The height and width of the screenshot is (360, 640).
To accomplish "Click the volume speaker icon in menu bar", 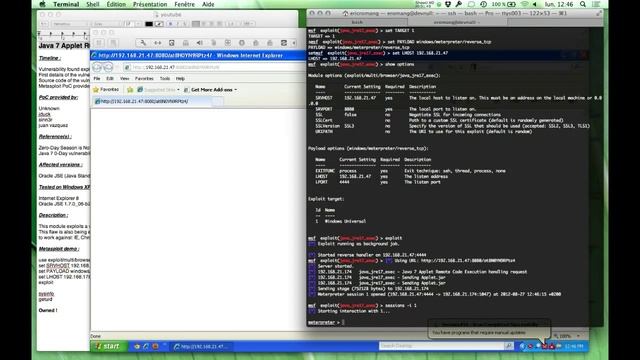I will [x=535, y=4].
